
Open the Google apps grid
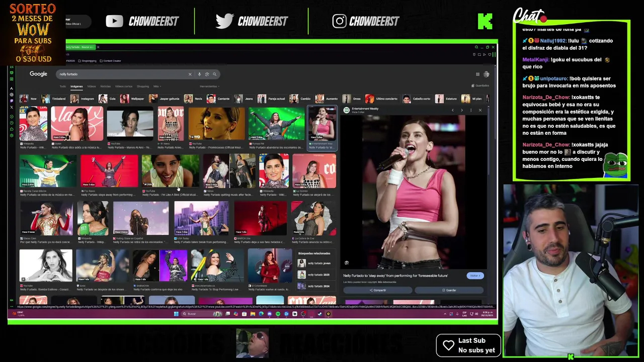click(477, 74)
